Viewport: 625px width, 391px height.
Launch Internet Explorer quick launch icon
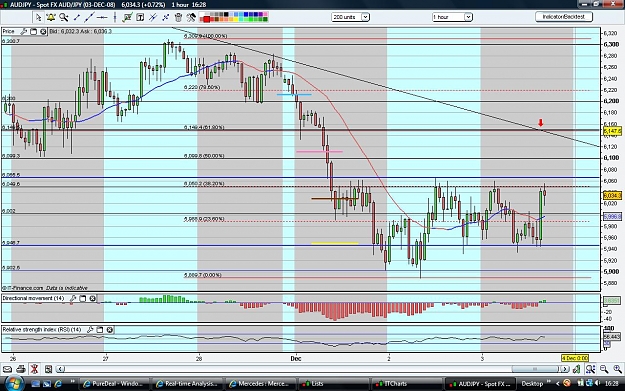click(58, 384)
